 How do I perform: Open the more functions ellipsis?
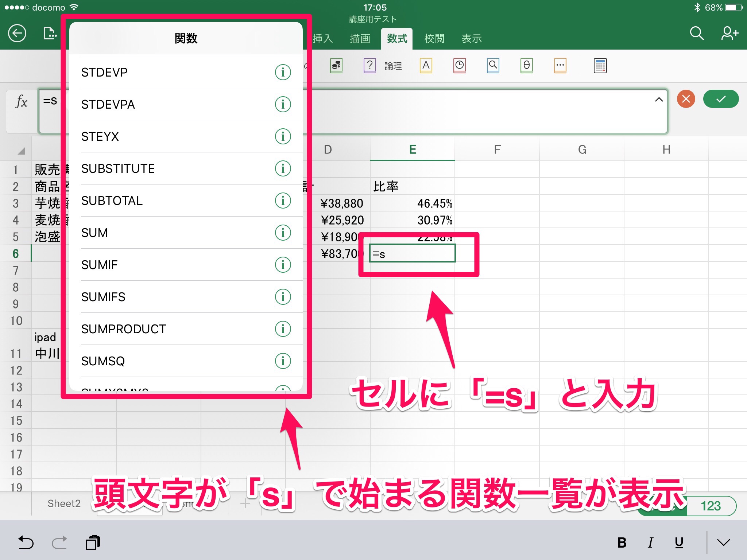pos(560,66)
